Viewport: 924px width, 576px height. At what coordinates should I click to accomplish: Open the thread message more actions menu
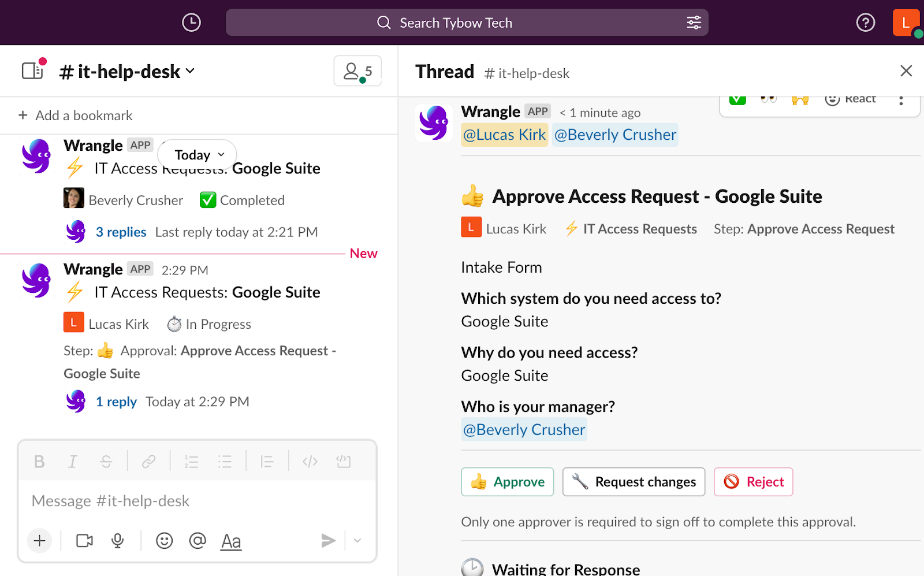(x=901, y=100)
